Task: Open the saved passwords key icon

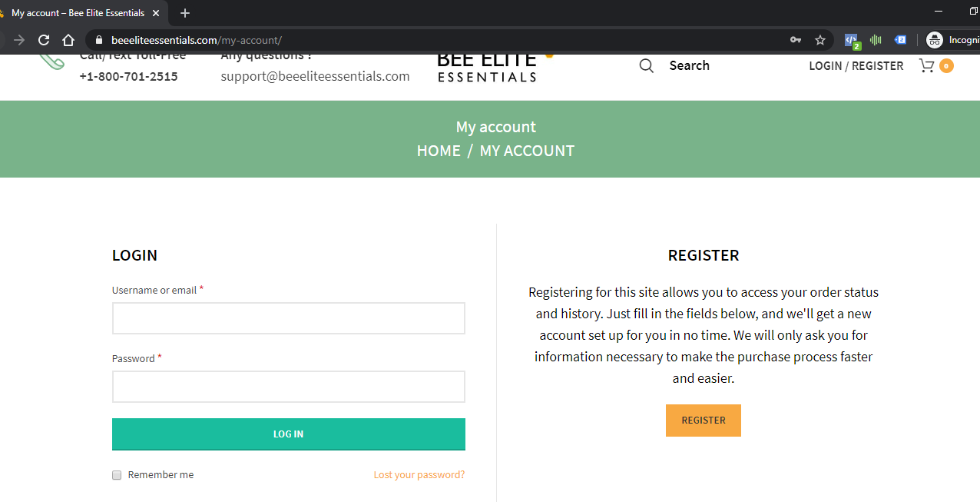Action: (x=796, y=40)
